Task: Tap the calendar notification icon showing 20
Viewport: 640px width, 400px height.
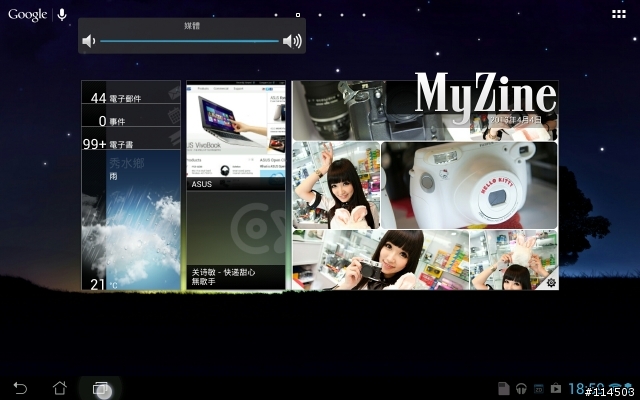Action: [539, 389]
